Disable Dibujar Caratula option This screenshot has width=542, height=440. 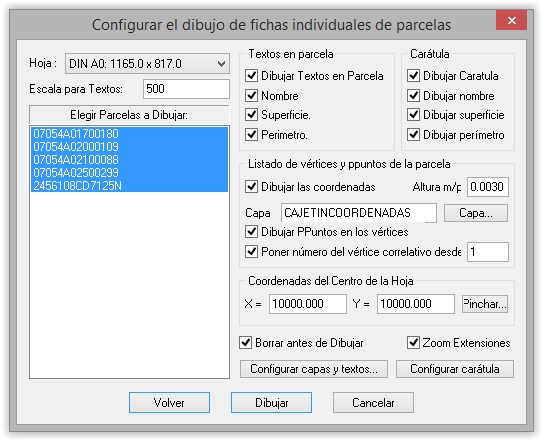point(413,76)
